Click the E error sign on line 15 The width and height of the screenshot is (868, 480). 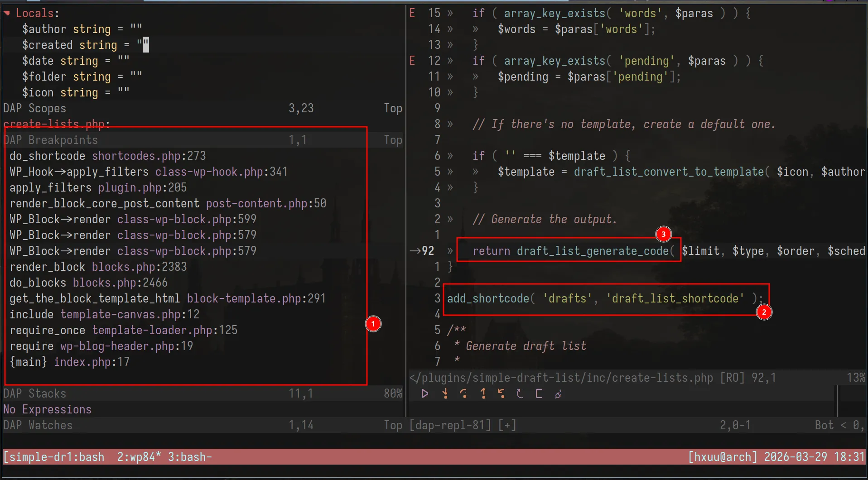coord(412,13)
